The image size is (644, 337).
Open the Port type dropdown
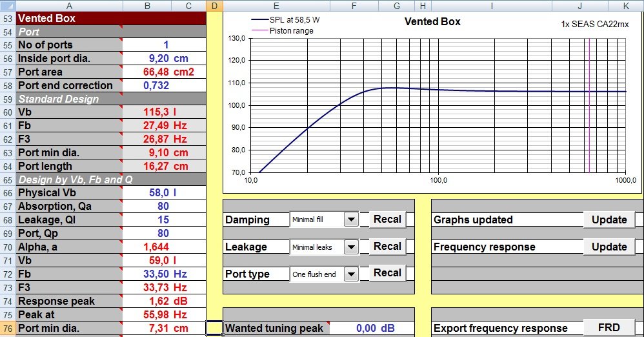coord(351,274)
